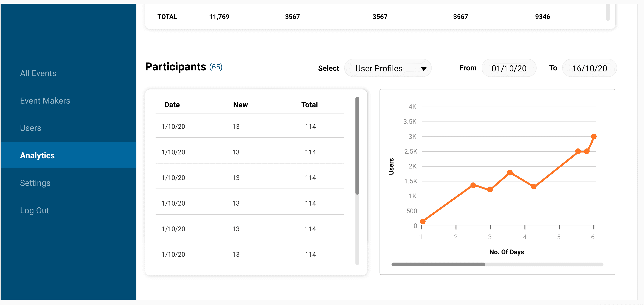The width and height of the screenshot is (644, 305).
Task: Select the Analytics menu item
Action: [x=69, y=155]
